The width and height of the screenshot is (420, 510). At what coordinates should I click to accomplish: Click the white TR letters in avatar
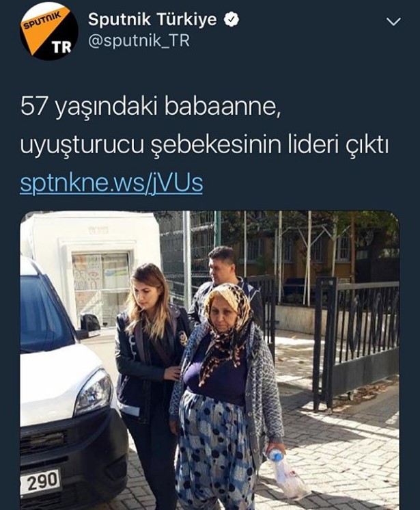(x=61, y=47)
